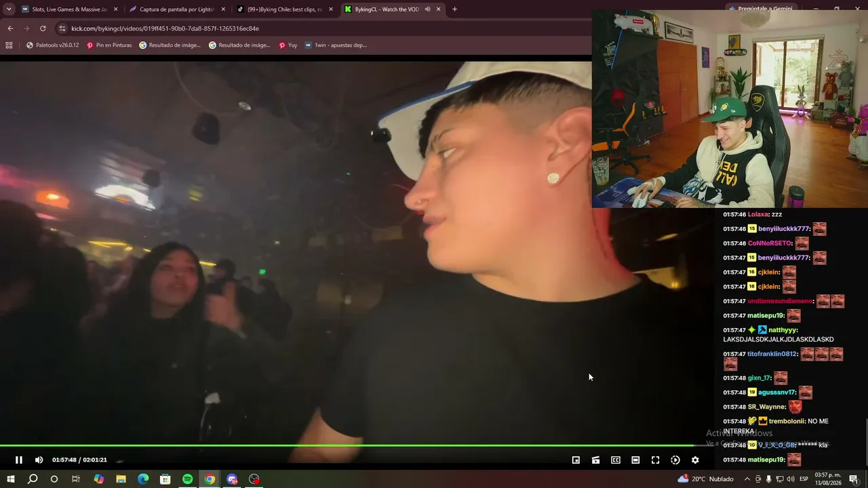
Task: Click username Lolaxa in chat
Action: pos(757,214)
